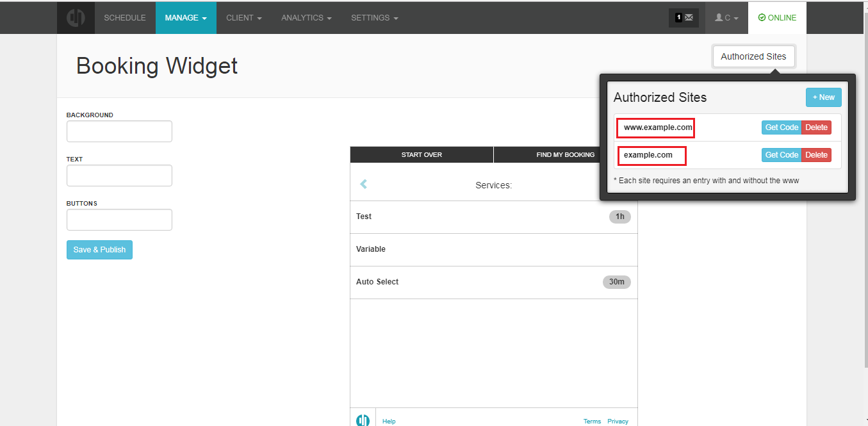Add a new authorized site
The width and height of the screenshot is (868, 426).
click(824, 97)
